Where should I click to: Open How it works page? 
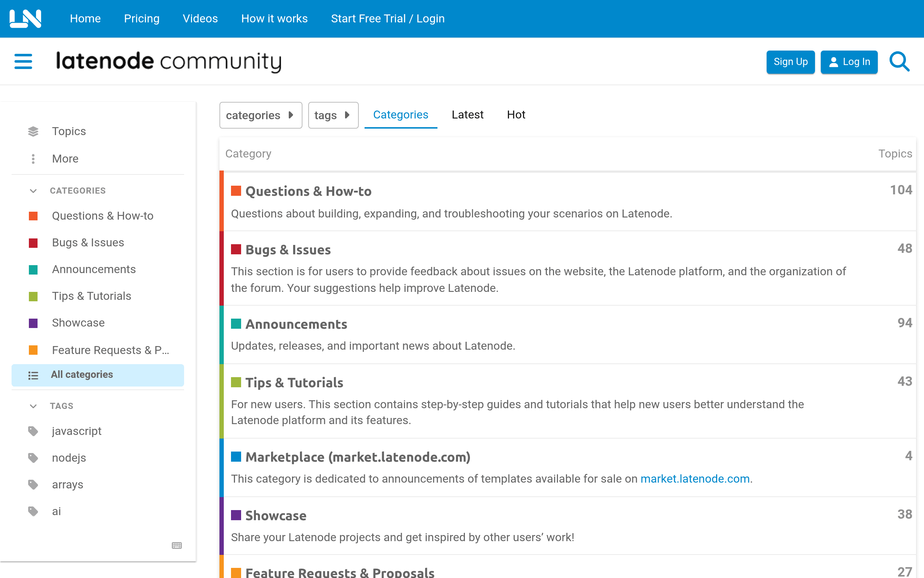point(274,18)
